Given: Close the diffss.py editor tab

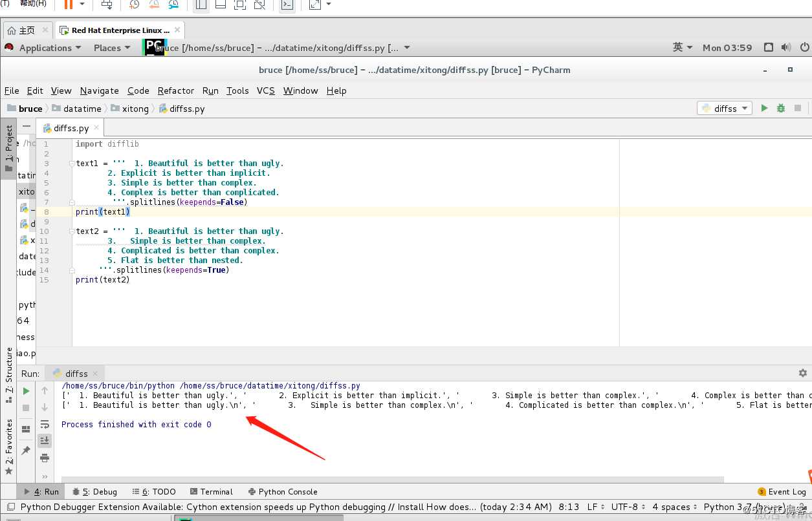Looking at the screenshot, I should point(96,127).
